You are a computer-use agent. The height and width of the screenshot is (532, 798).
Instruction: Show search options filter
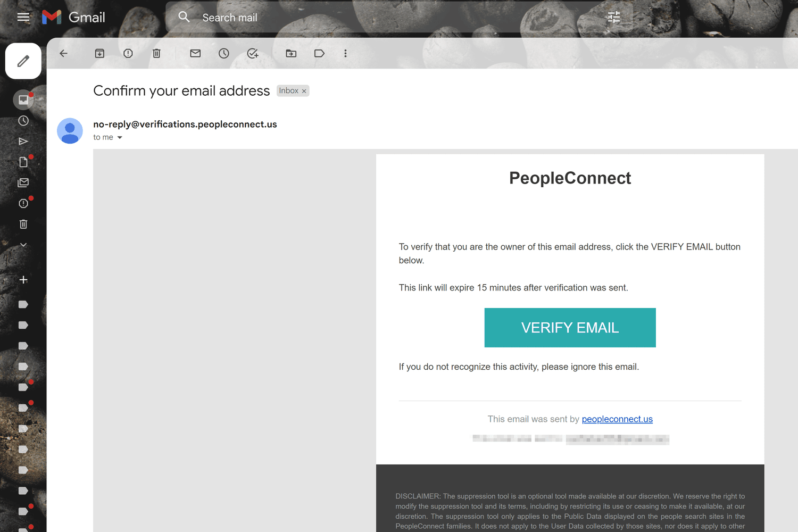[614, 17]
